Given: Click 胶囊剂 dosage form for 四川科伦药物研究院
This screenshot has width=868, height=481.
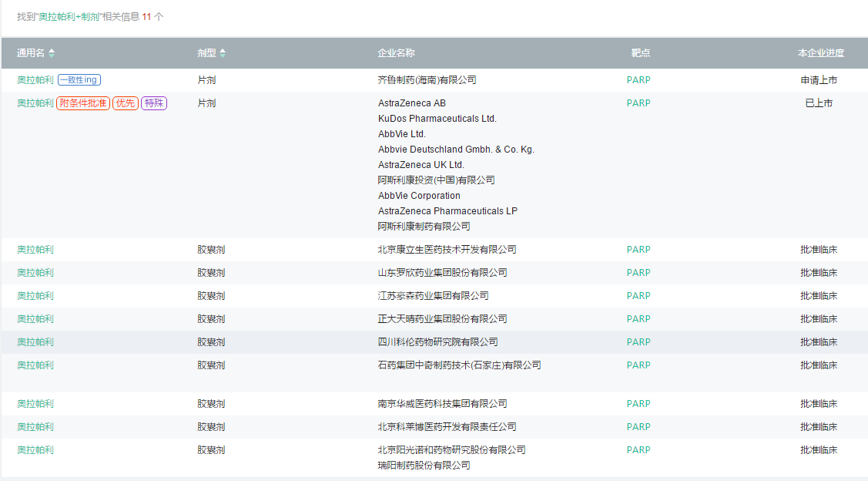Looking at the screenshot, I should (211, 342).
